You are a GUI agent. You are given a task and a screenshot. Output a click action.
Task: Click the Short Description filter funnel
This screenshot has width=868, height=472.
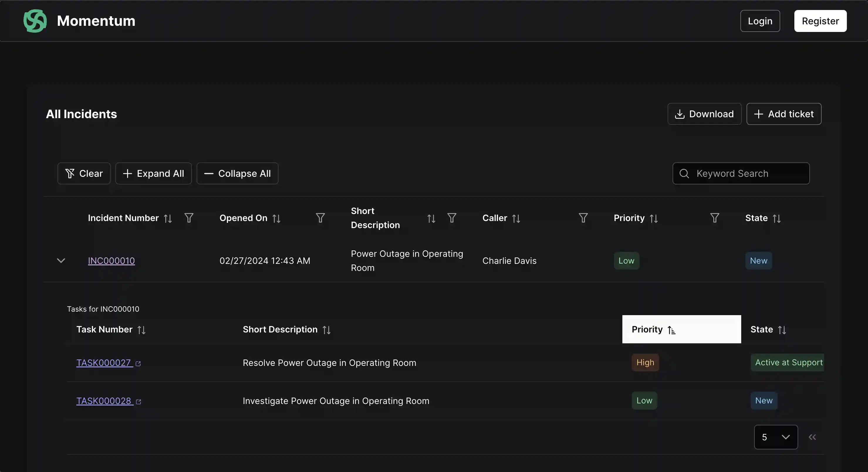[x=452, y=218]
